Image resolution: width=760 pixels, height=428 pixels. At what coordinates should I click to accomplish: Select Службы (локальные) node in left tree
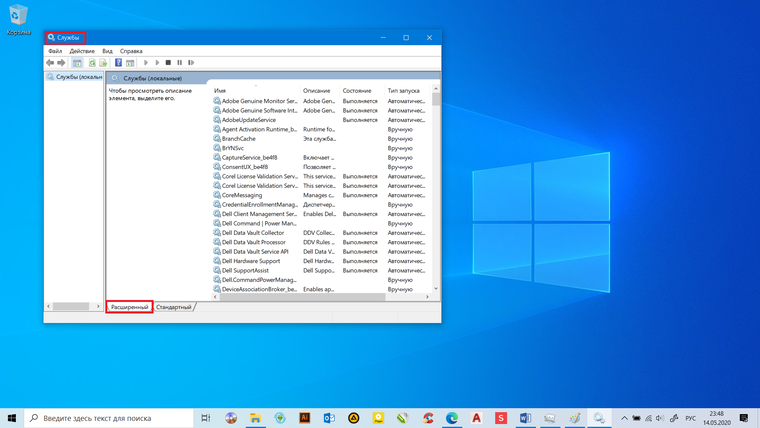pos(74,77)
